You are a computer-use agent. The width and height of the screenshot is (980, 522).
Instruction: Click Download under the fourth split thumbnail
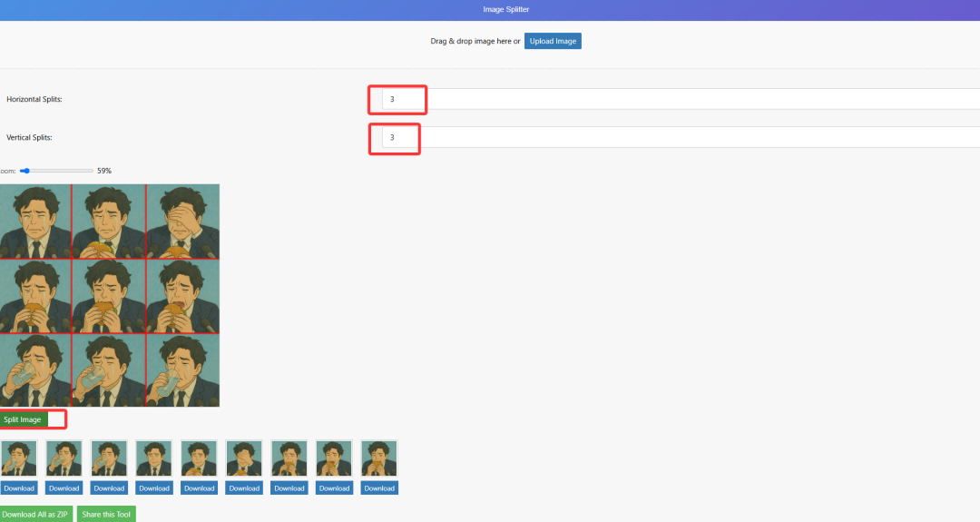[x=153, y=488]
